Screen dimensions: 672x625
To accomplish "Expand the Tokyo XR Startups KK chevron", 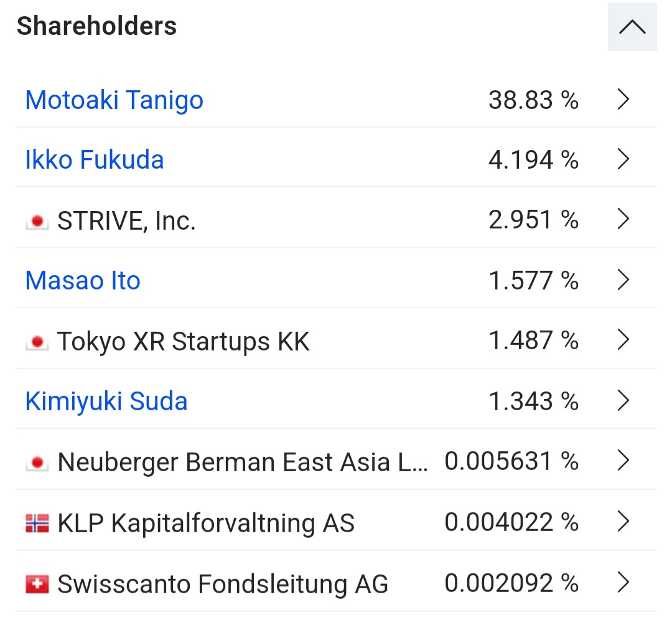I will 623,341.
